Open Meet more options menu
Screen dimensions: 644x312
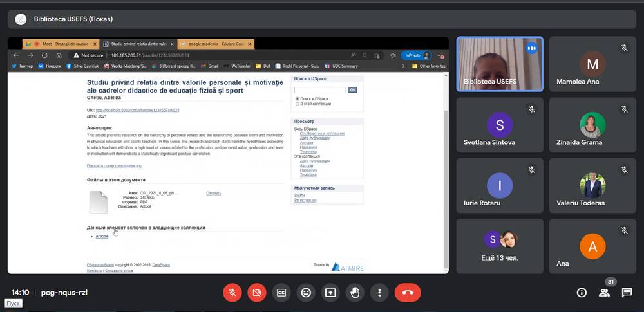pyautogui.click(x=379, y=293)
